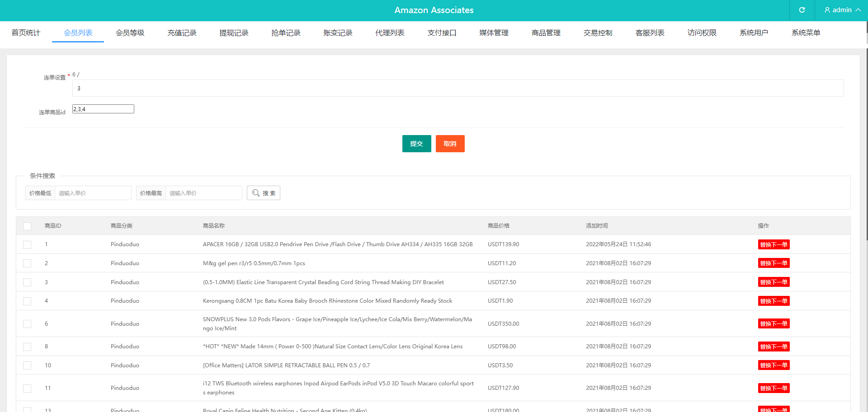Click the magnifier search button
This screenshot has width=868, height=412.
[264, 193]
